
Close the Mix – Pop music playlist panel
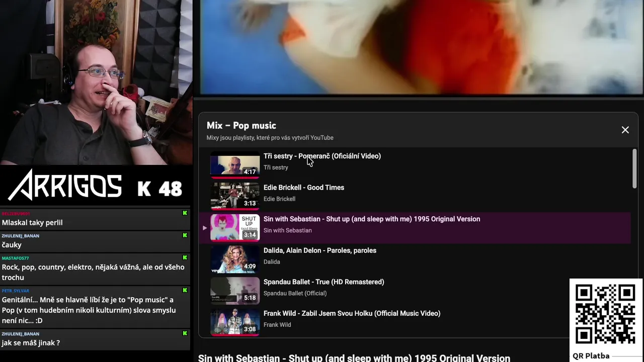point(625,130)
